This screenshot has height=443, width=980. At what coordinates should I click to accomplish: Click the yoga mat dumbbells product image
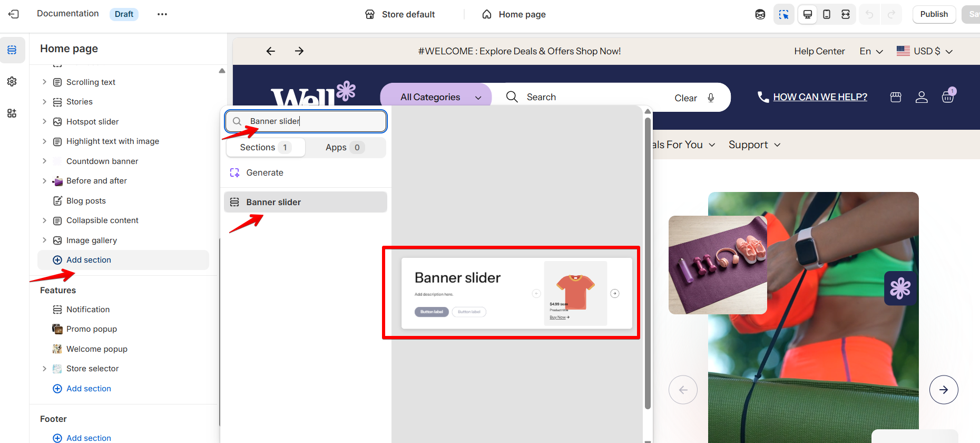click(x=718, y=265)
